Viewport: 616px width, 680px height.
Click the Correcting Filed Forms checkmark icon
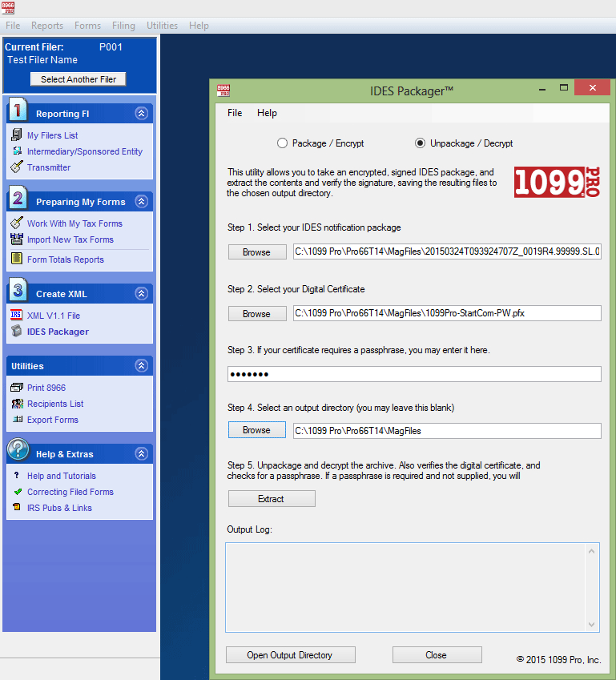pos(18,491)
